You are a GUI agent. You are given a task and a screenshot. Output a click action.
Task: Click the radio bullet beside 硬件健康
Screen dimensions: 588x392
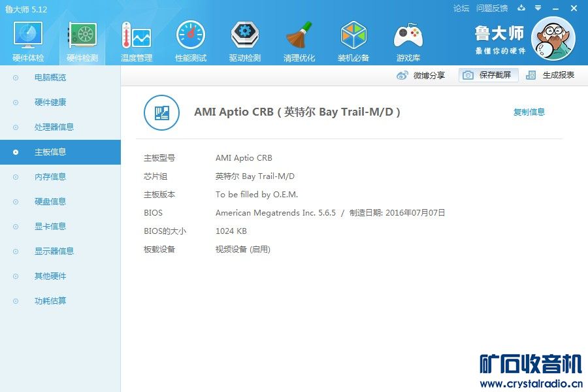16,103
